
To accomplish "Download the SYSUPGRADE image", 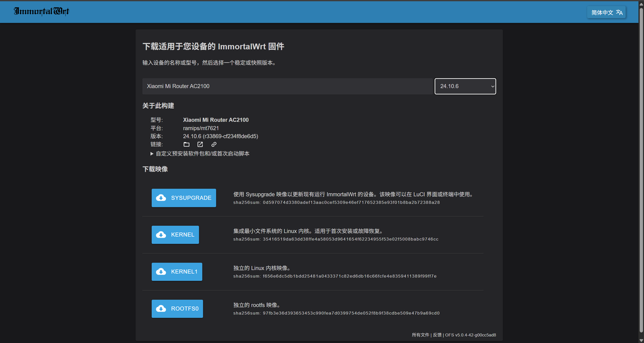I will pyautogui.click(x=184, y=198).
